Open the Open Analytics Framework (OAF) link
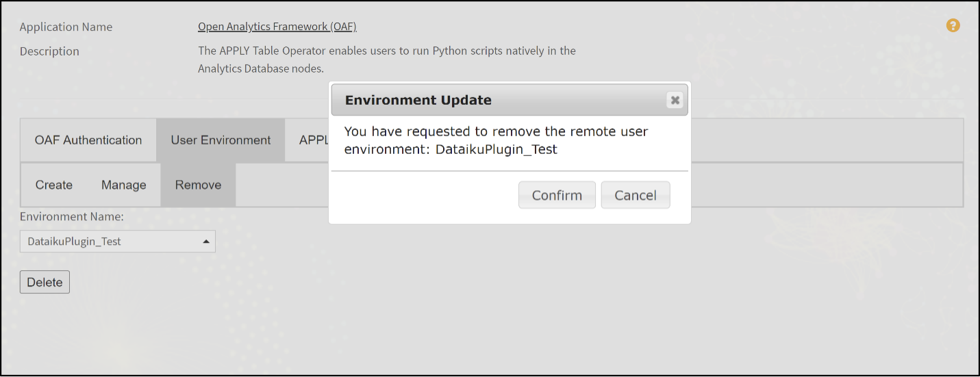The width and height of the screenshot is (980, 377). [x=277, y=27]
